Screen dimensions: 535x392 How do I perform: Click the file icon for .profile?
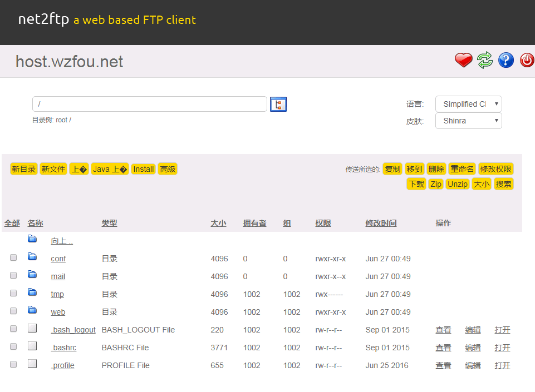32,364
